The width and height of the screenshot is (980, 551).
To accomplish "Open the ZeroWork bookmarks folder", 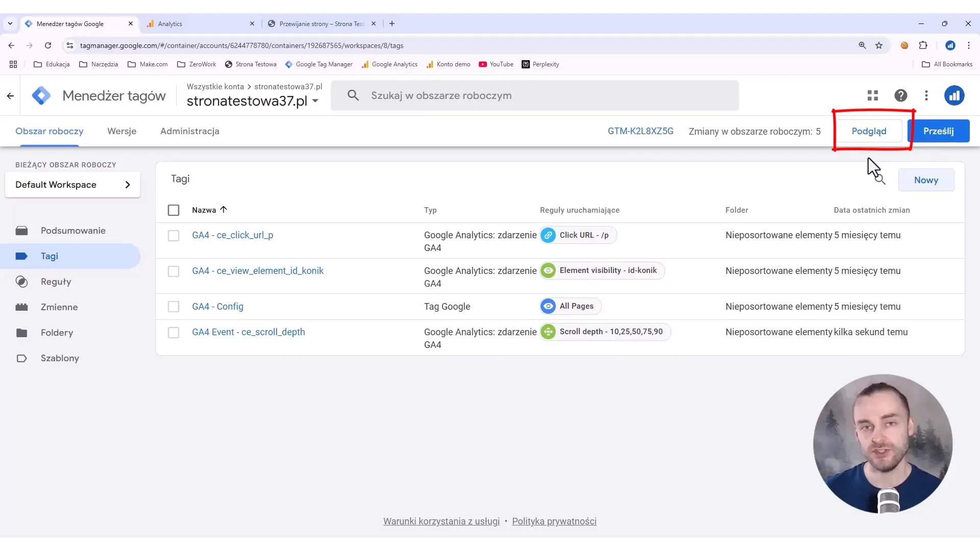I will (197, 64).
